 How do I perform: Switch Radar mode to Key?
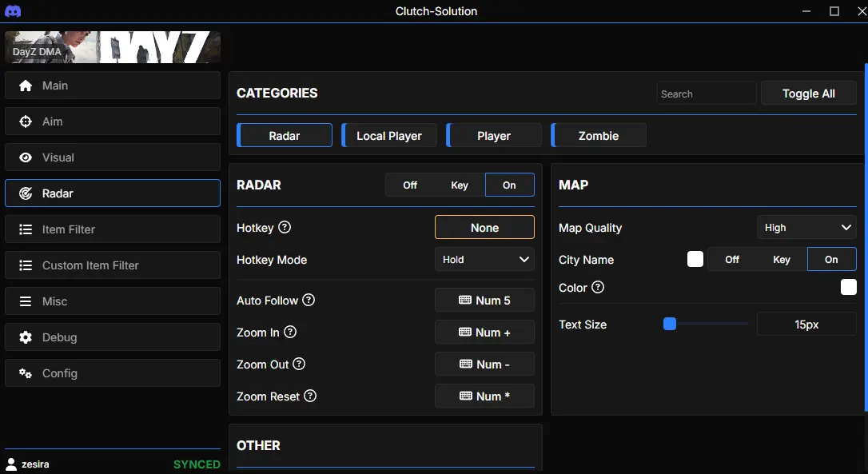(460, 185)
